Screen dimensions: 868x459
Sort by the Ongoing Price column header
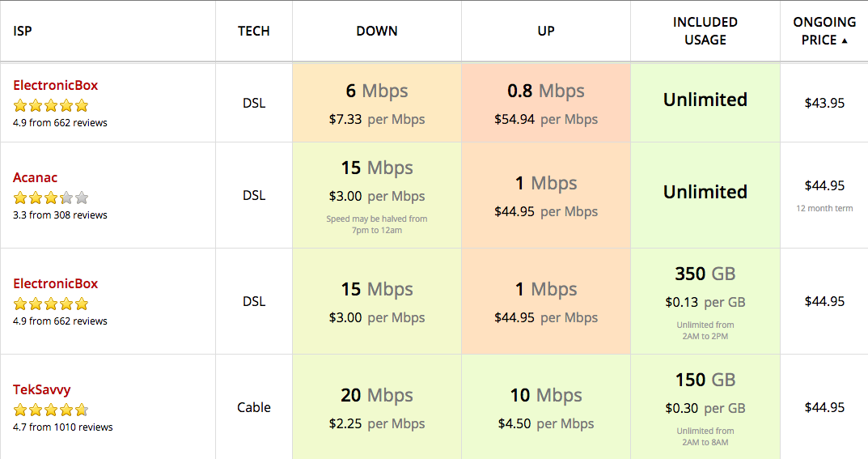click(x=824, y=31)
